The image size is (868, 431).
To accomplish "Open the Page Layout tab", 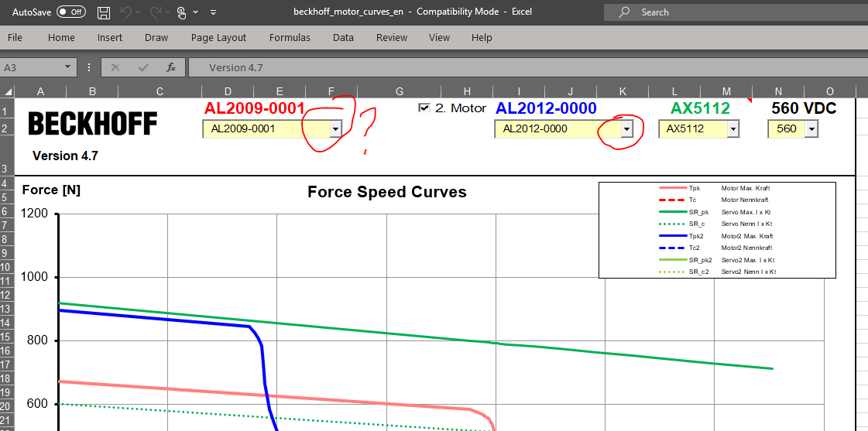I will click(218, 38).
